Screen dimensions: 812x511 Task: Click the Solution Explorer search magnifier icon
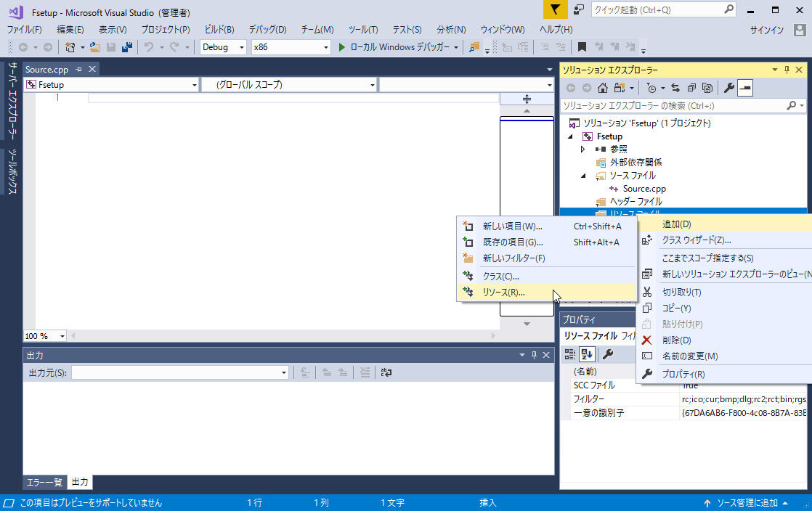coord(791,106)
